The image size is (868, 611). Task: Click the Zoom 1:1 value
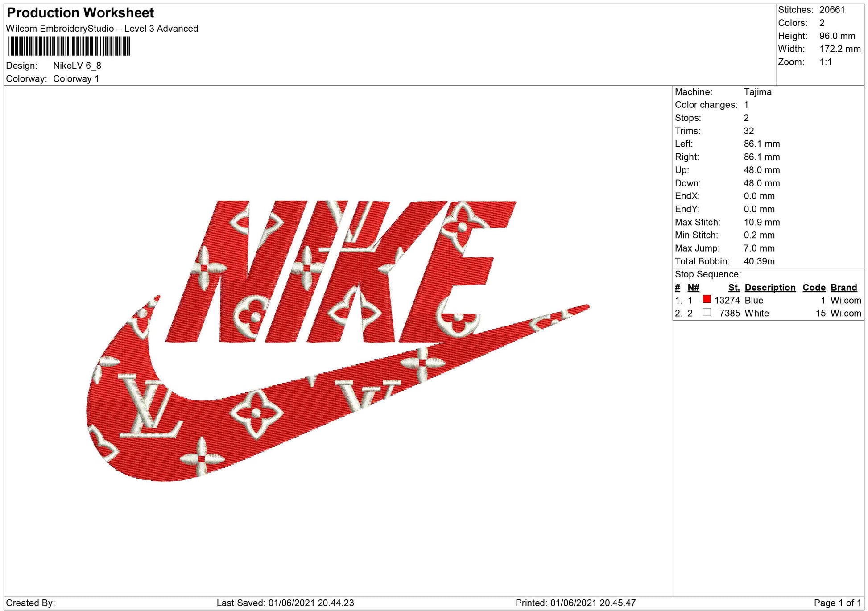(x=825, y=62)
